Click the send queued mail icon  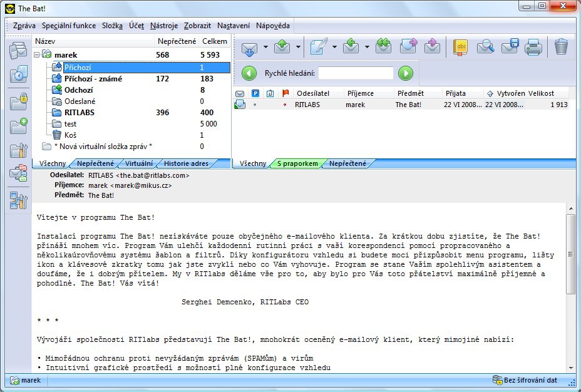pos(282,47)
